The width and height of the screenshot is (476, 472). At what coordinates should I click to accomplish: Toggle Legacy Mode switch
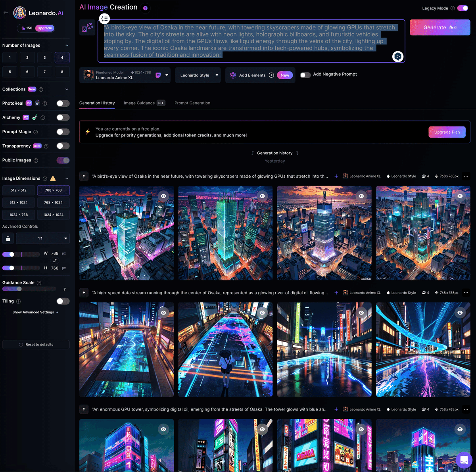pyautogui.click(x=463, y=8)
